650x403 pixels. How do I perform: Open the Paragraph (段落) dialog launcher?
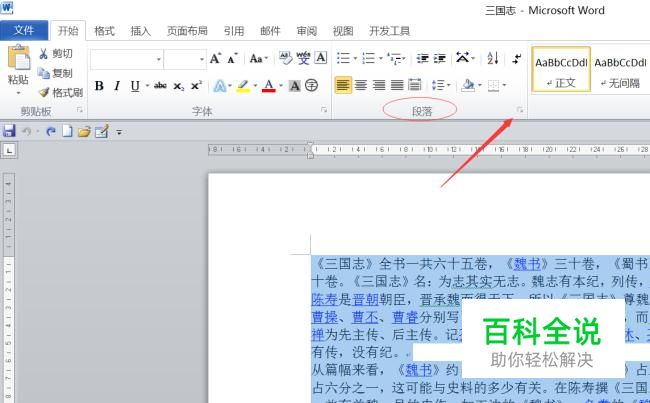(519, 110)
